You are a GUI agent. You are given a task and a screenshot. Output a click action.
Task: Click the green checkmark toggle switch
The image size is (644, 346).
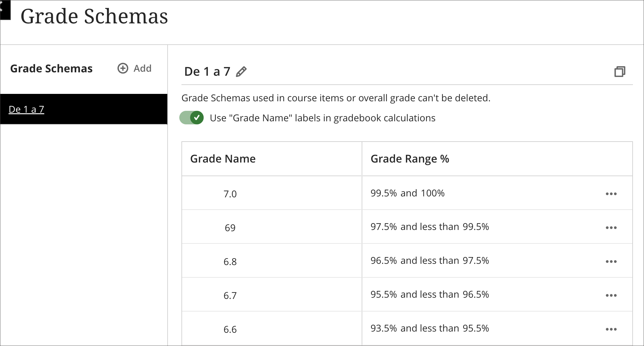197,118
